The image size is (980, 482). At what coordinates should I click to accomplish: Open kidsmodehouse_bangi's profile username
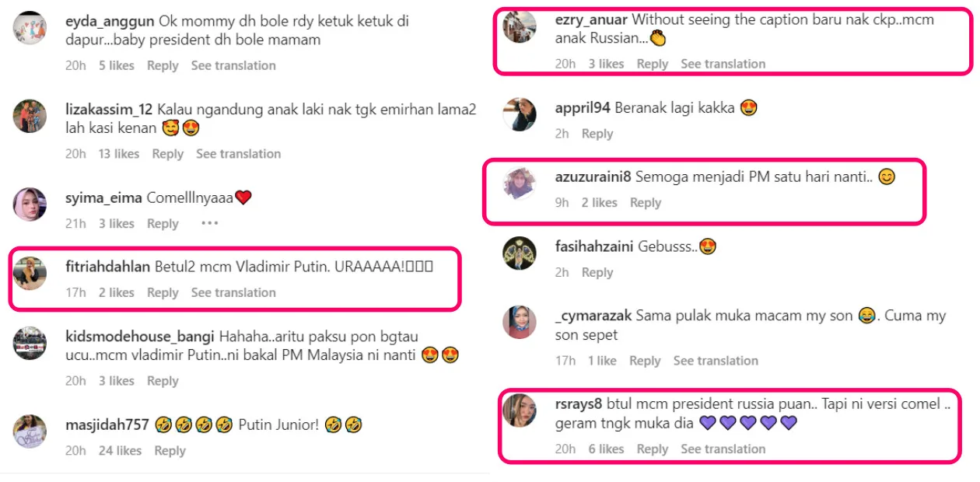(x=139, y=337)
